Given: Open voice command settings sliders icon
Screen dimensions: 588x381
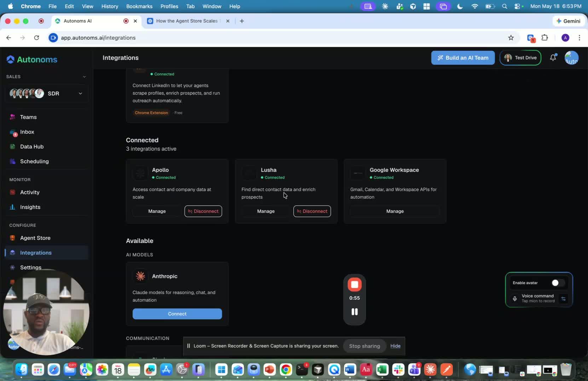Looking at the screenshot, I should [x=563, y=299].
